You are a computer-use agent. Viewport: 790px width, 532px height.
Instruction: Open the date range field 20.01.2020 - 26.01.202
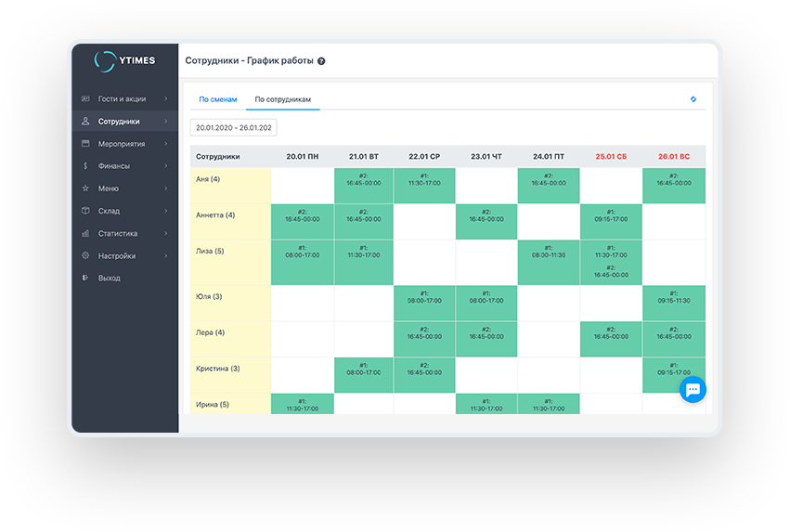tap(233, 128)
